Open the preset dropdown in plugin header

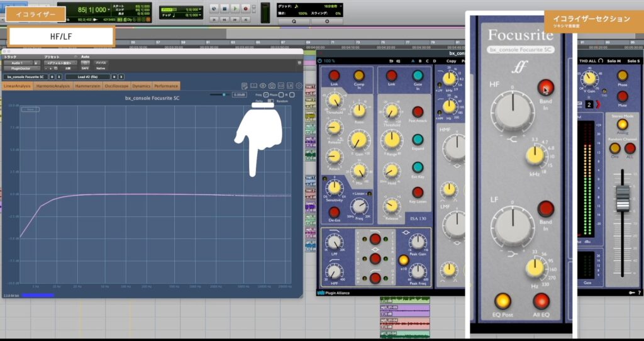pos(60,63)
